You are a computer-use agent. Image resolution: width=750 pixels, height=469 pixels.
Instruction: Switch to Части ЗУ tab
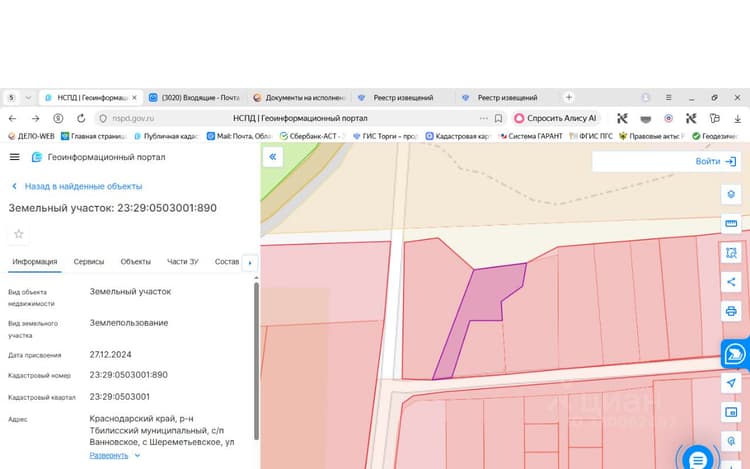[183, 262]
